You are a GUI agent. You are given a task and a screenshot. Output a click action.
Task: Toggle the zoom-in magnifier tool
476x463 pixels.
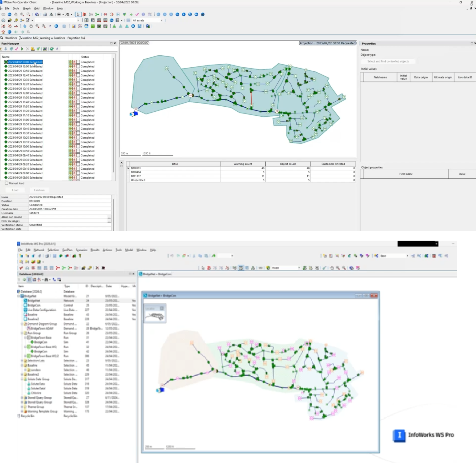click(x=22, y=15)
